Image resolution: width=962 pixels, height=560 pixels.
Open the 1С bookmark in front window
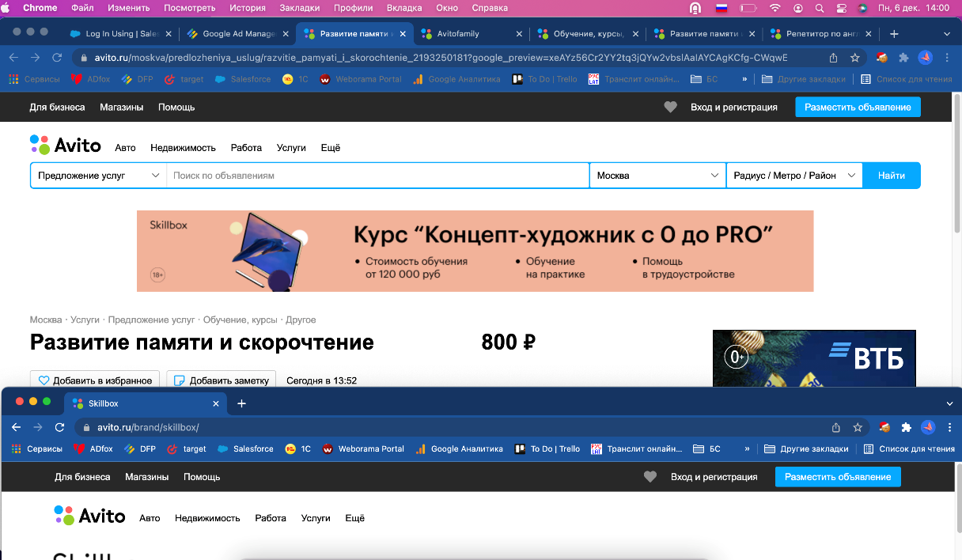click(297, 448)
